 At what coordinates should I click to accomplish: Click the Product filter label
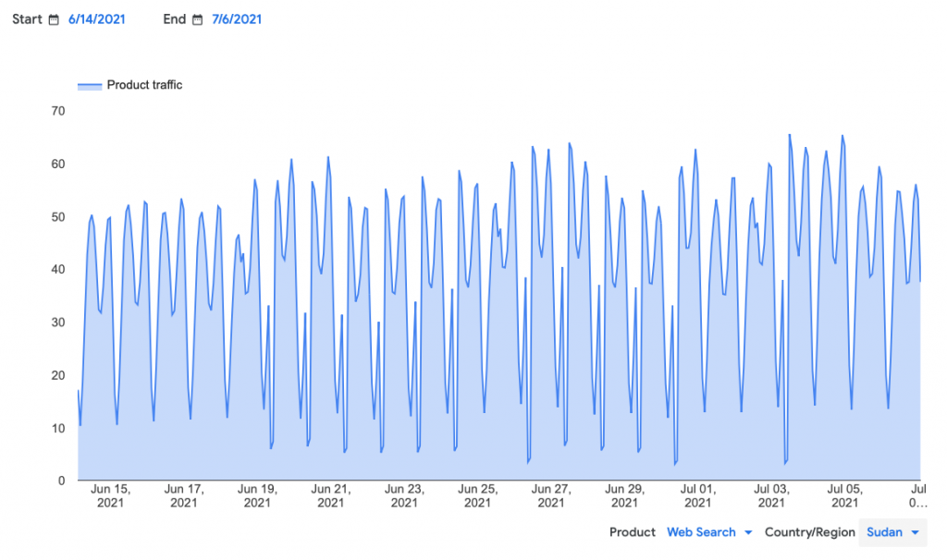[633, 532]
